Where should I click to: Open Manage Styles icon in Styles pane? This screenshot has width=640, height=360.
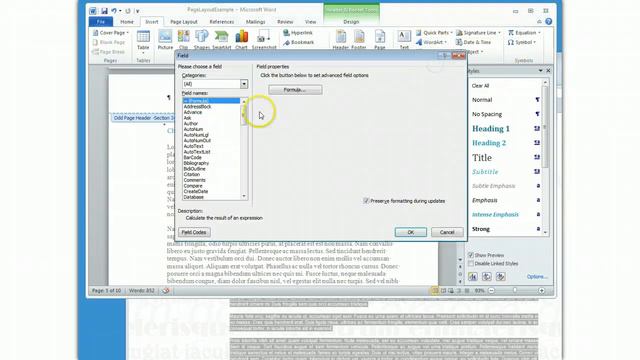[500, 277]
